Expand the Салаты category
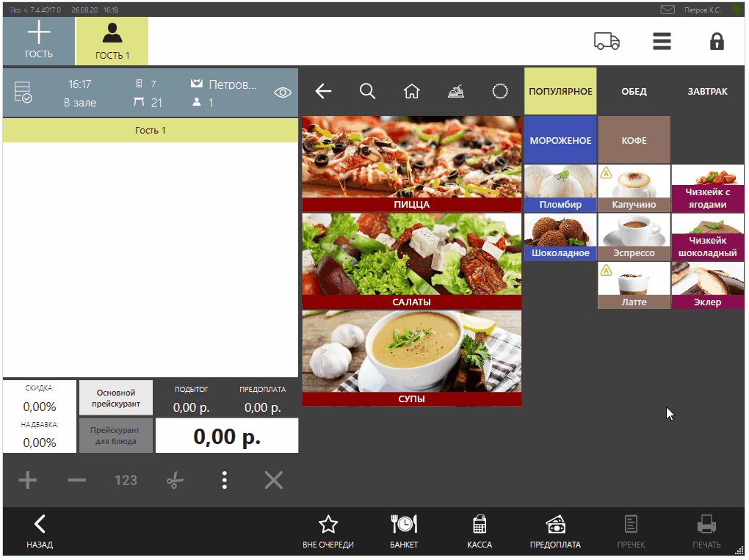 click(412, 261)
